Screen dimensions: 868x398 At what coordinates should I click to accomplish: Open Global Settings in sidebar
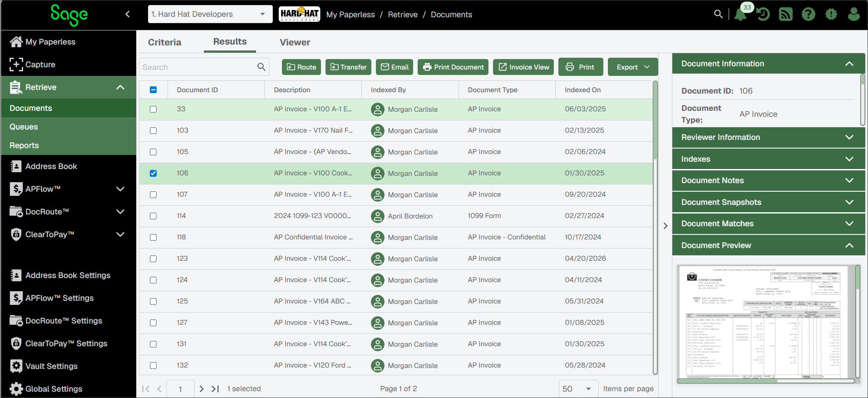68,389
